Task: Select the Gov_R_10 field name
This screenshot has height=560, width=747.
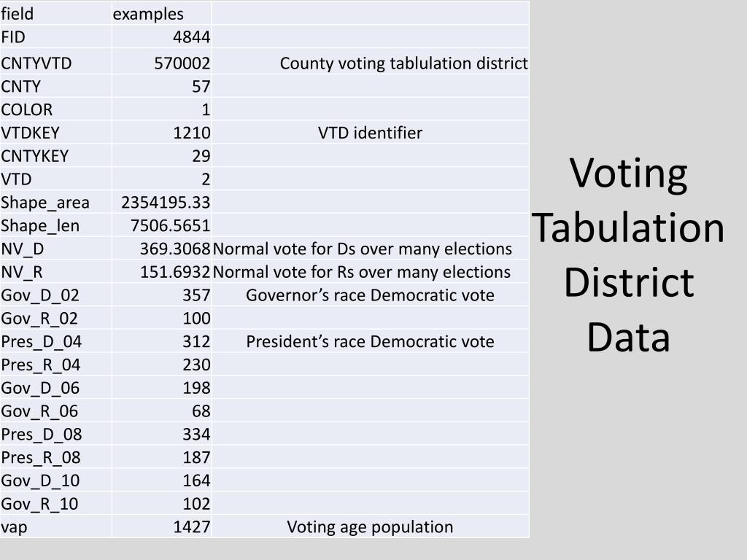Action: (39, 504)
